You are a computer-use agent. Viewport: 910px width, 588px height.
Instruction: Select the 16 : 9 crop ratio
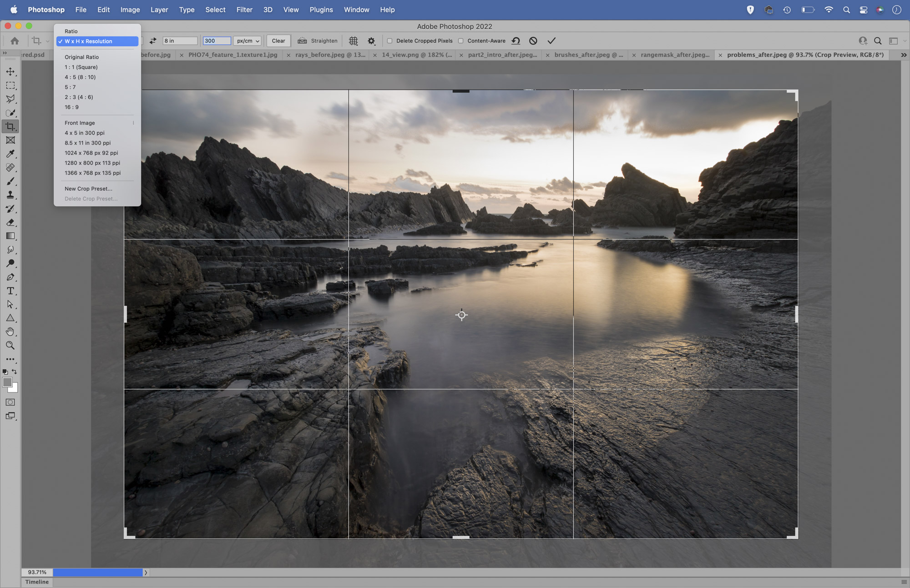click(71, 107)
